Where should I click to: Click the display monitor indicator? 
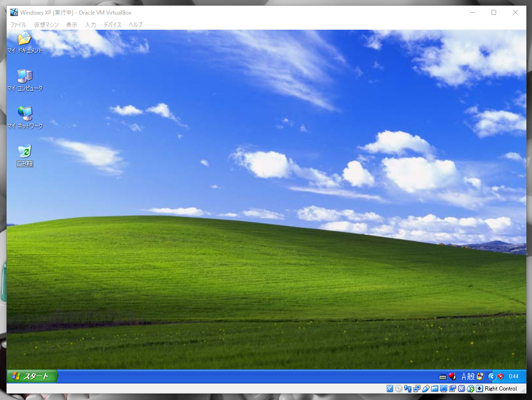click(443, 389)
